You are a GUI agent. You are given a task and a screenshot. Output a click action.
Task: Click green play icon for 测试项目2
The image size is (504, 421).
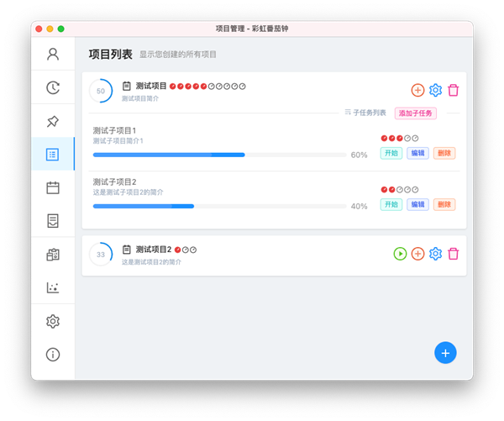tap(400, 253)
